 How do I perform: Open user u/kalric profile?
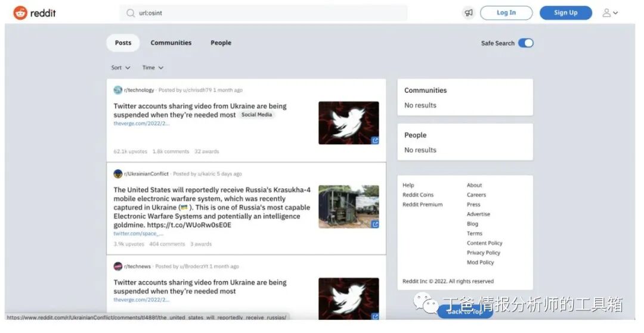click(206, 174)
